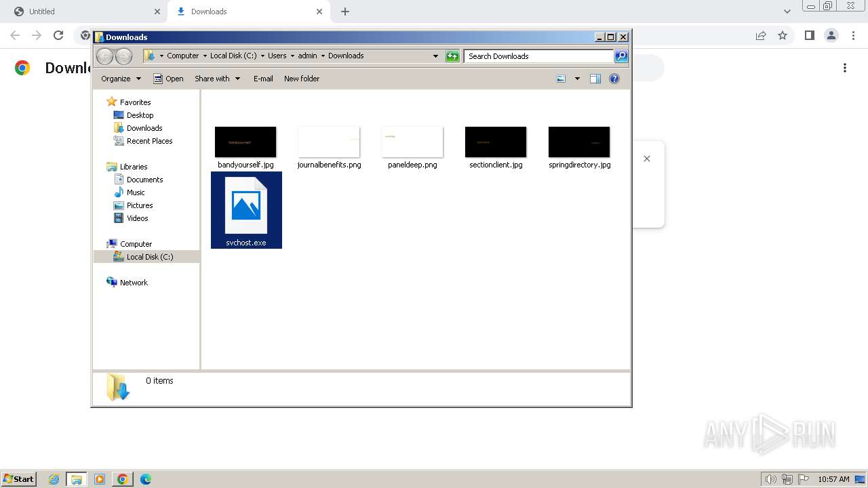Open Explorer help icon
868x488 pixels.
(614, 79)
